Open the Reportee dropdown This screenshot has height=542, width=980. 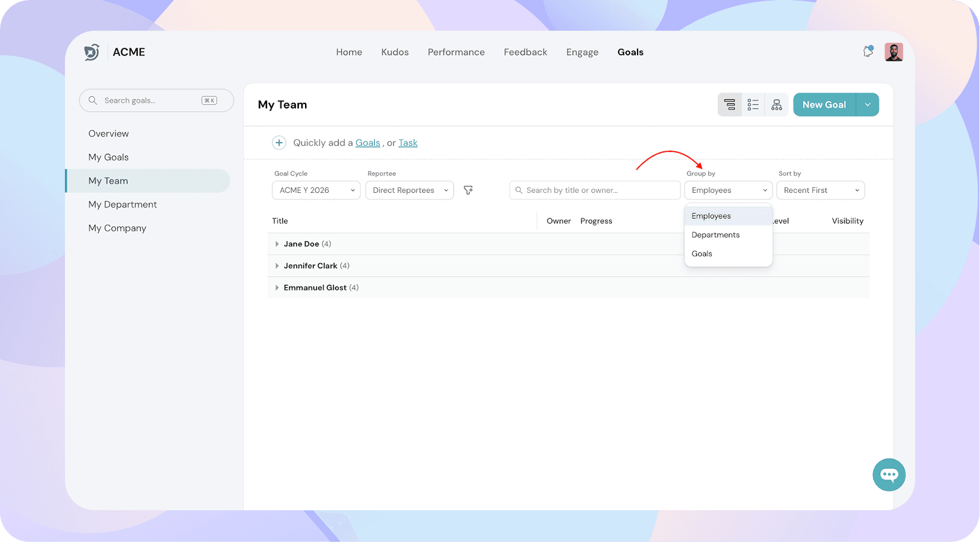[x=409, y=190]
